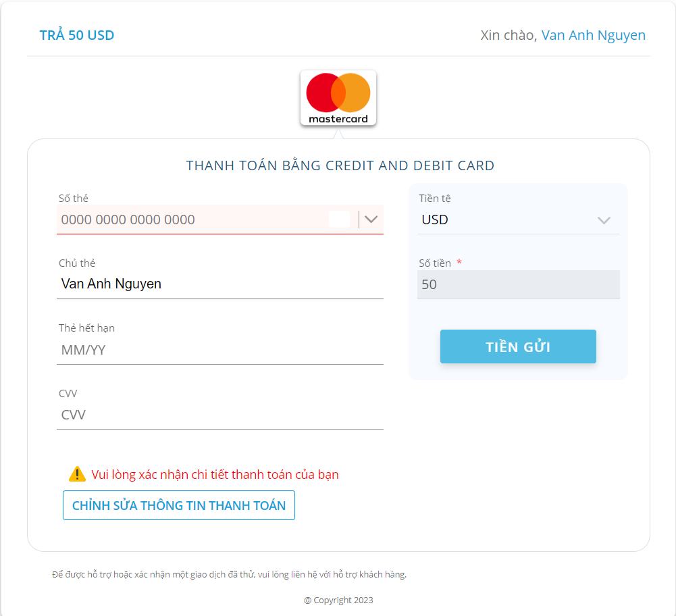Click the customer support help text at bottom
This screenshot has width=676, height=616.
coord(229,574)
